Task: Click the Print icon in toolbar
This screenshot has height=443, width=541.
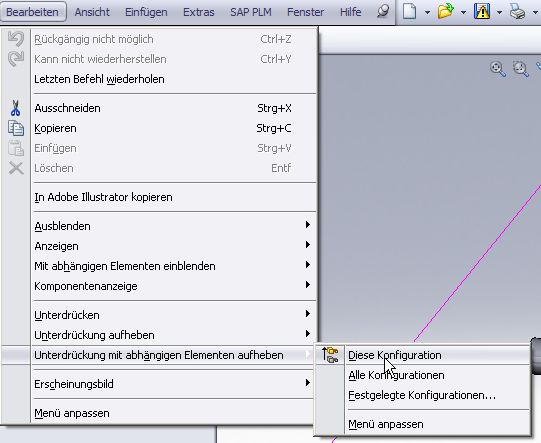Action: (x=517, y=12)
